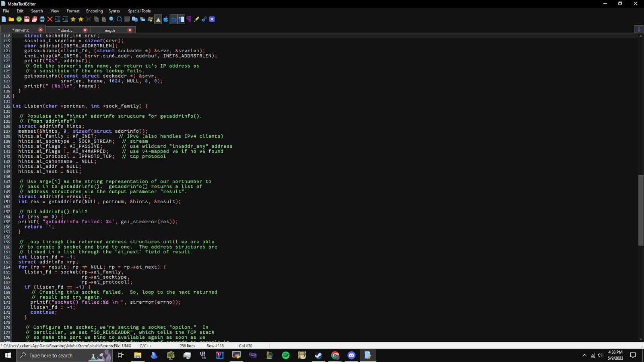The width and height of the screenshot is (644, 362).
Task: Save the file using the single floppy disk icon
Action: click(x=27, y=19)
